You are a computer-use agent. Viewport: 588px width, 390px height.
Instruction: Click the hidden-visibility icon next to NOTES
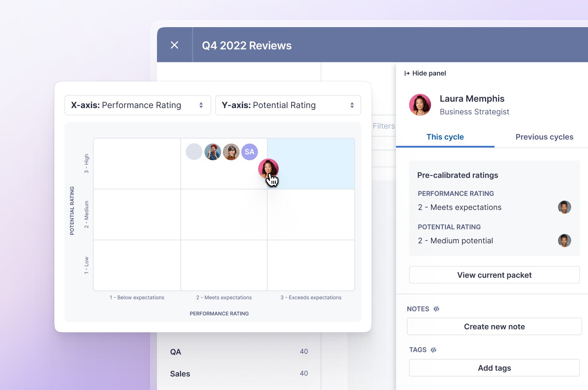(x=437, y=309)
